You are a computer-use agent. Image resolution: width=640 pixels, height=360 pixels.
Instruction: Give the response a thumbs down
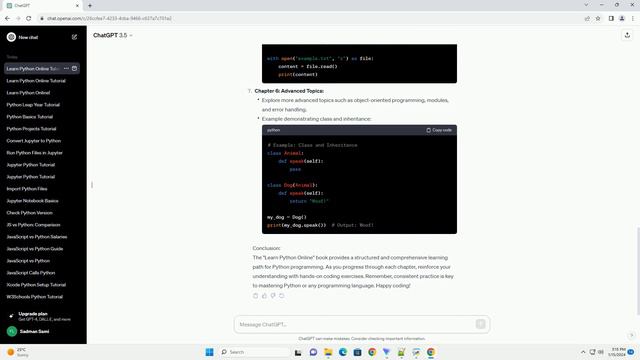point(273,296)
